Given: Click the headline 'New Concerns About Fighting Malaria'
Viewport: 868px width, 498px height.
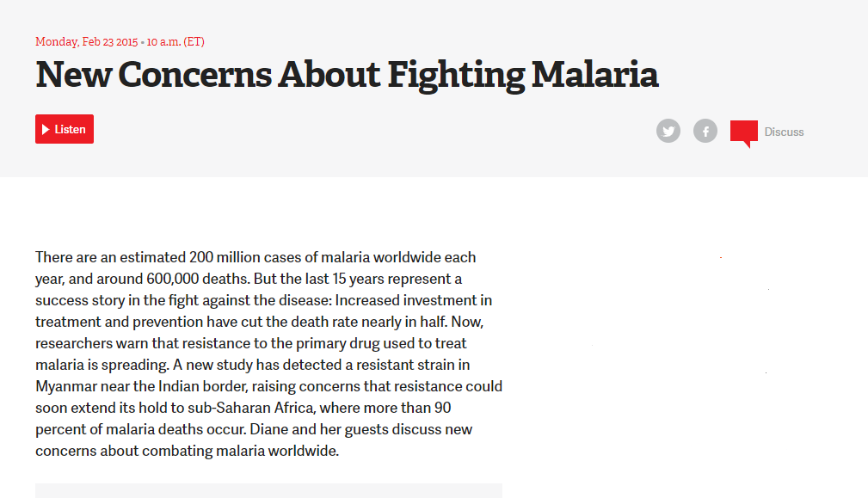Looking at the screenshot, I should point(347,75).
